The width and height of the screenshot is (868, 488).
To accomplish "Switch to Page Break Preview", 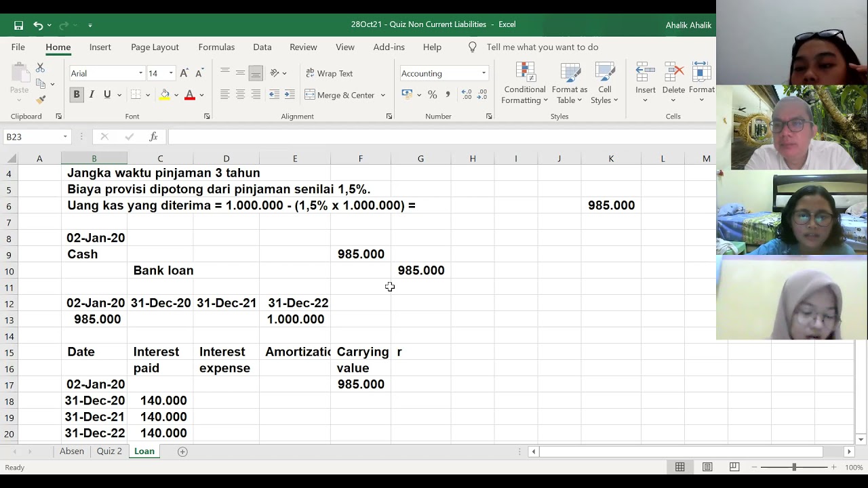I will pyautogui.click(x=734, y=467).
